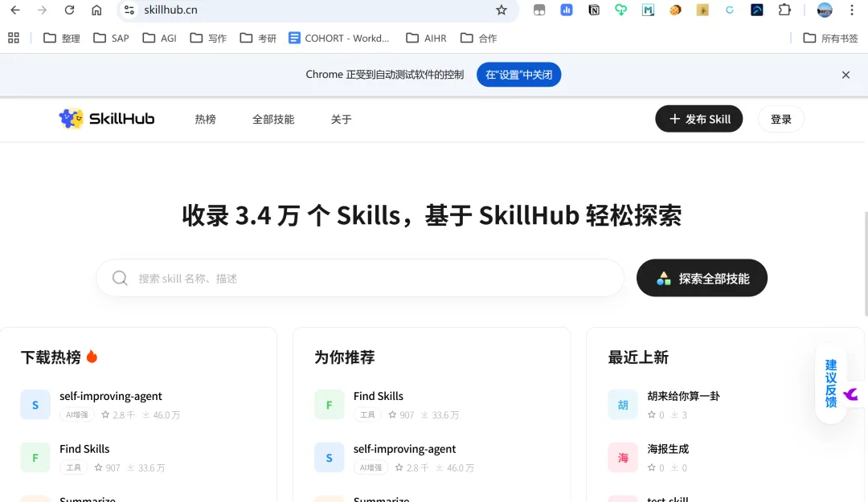Click the 为你推荐 heading
The height and width of the screenshot is (502, 868).
[344, 357]
